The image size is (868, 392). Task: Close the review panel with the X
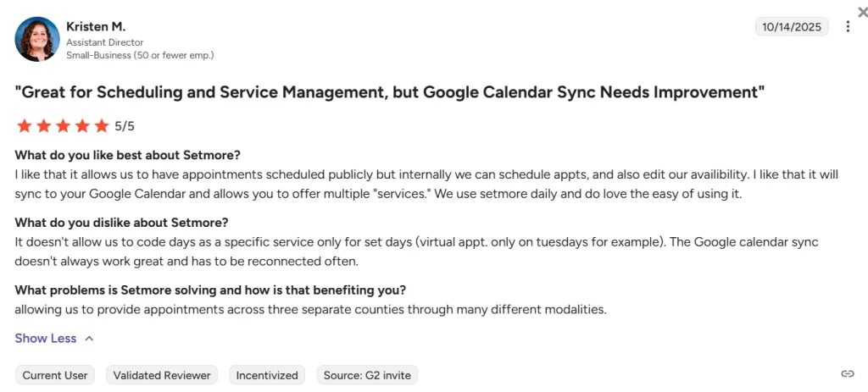point(863,12)
